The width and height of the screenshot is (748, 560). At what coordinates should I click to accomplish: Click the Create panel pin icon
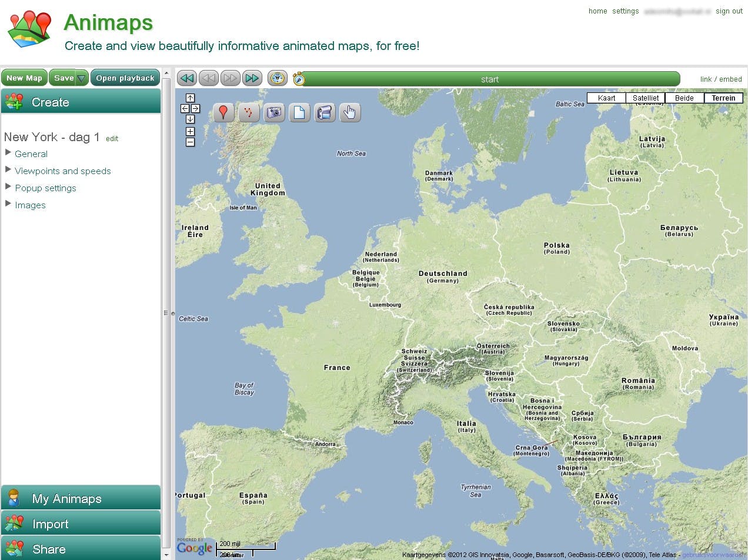pos(14,102)
